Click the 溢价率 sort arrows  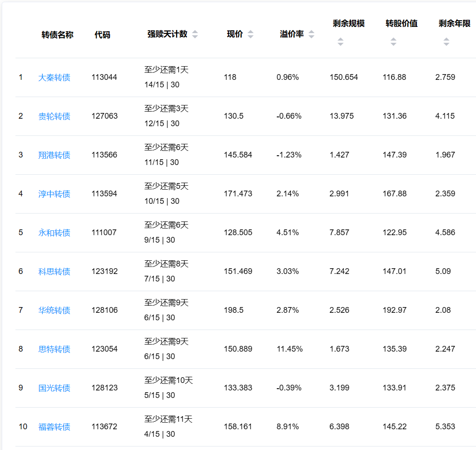pos(311,34)
